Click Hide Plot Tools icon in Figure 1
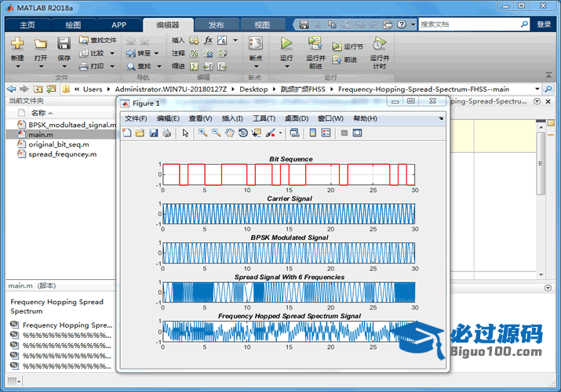This screenshot has height=392, width=561. click(x=344, y=133)
